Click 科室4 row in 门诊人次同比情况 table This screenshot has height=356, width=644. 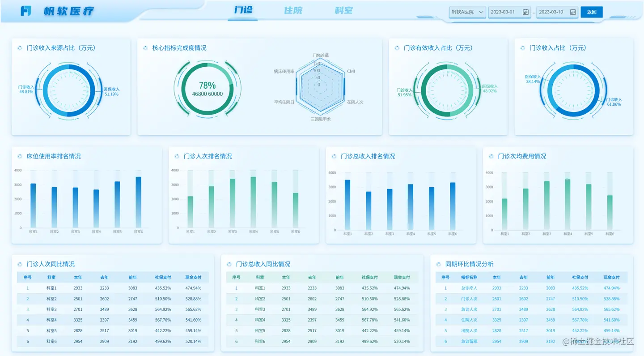(x=113, y=320)
